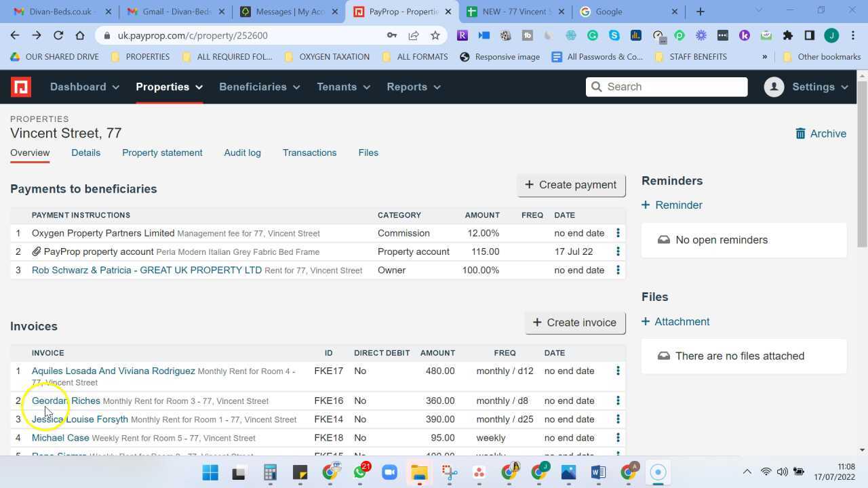
Task: Open WhatsApp from the taskbar
Action: click(359, 472)
